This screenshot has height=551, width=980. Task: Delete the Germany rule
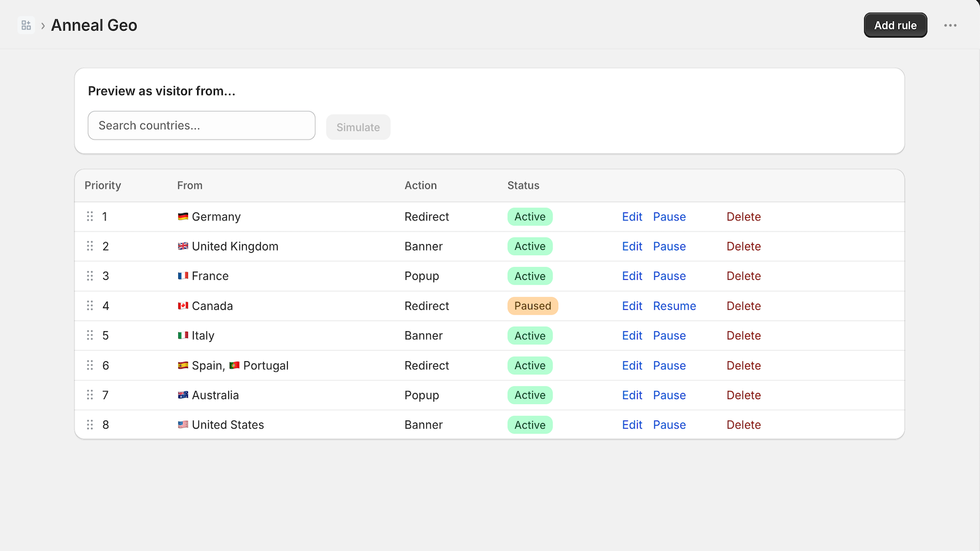(744, 217)
